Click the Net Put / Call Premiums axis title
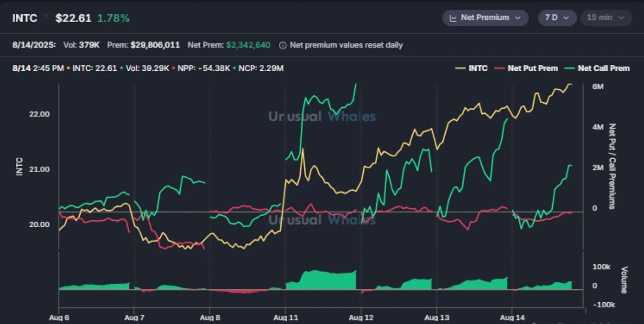 pyautogui.click(x=612, y=166)
